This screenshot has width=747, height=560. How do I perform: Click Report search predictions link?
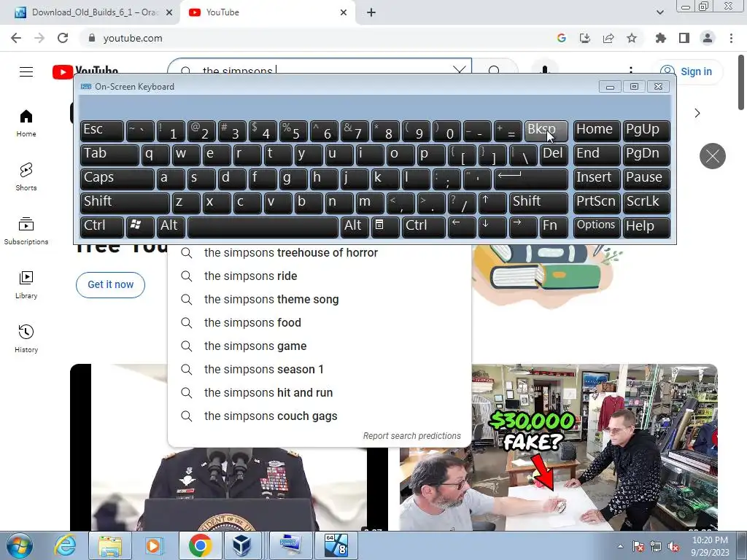click(411, 436)
